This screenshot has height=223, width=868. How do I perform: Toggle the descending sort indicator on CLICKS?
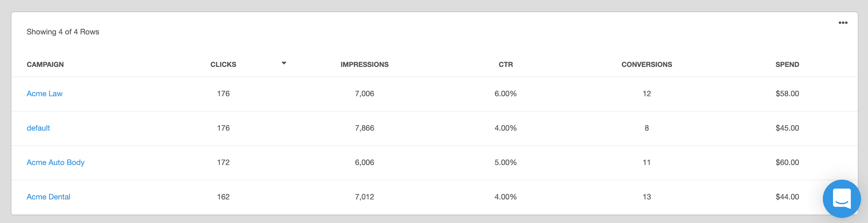pyautogui.click(x=284, y=63)
